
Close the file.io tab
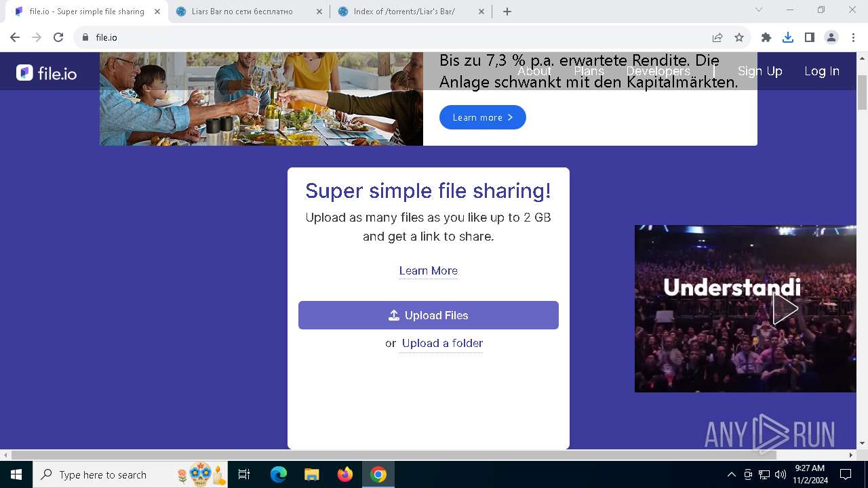click(157, 12)
